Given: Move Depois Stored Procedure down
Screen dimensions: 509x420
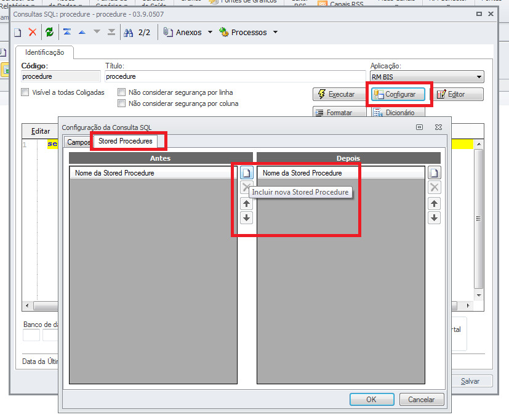Looking at the screenshot, I should (x=435, y=217).
